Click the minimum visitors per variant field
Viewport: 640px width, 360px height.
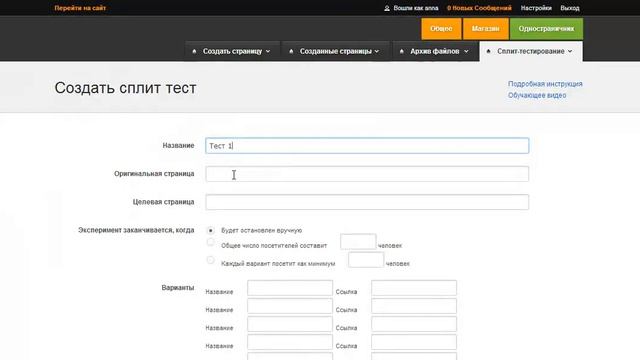[366, 260]
